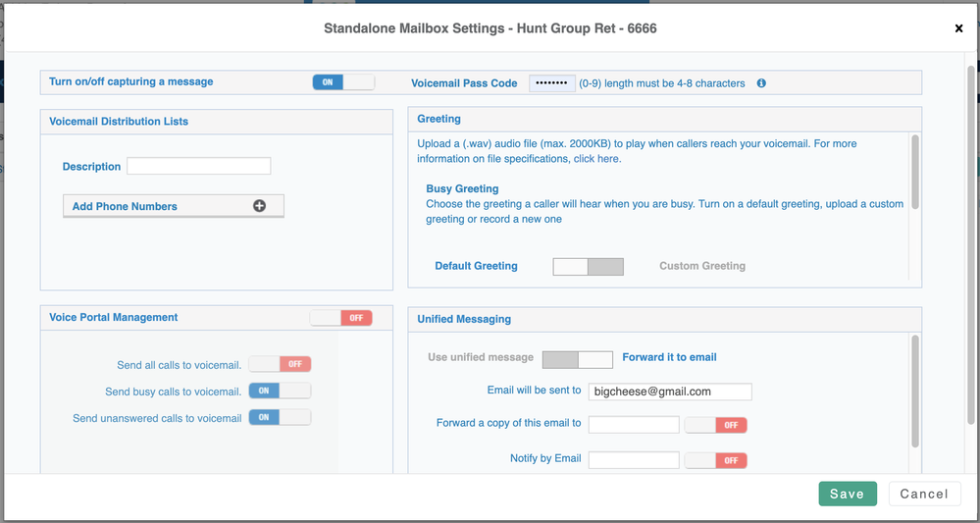Click the info icon beside Voicemail Pass Code
Screen dimensions: 980x523
point(761,83)
